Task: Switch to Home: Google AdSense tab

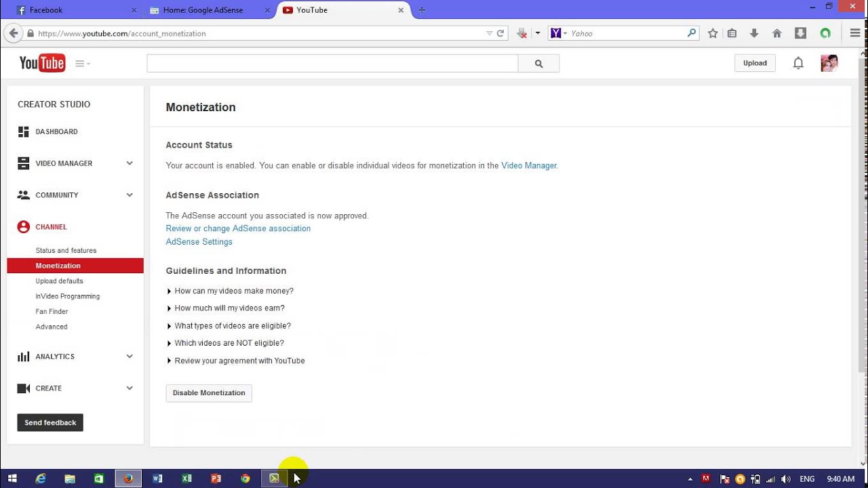Action: (x=210, y=10)
